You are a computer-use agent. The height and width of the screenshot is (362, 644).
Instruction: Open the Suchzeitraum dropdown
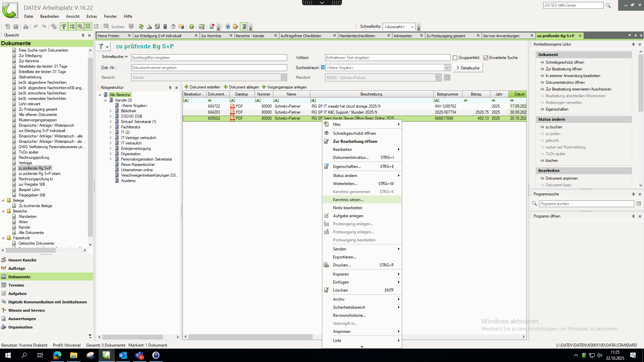447,68
